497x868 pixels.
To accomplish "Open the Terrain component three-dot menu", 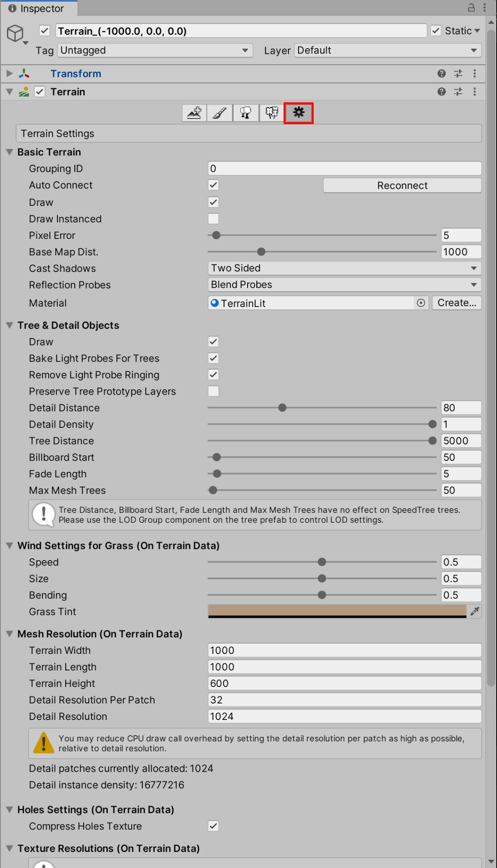I will click(x=474, y=92).
